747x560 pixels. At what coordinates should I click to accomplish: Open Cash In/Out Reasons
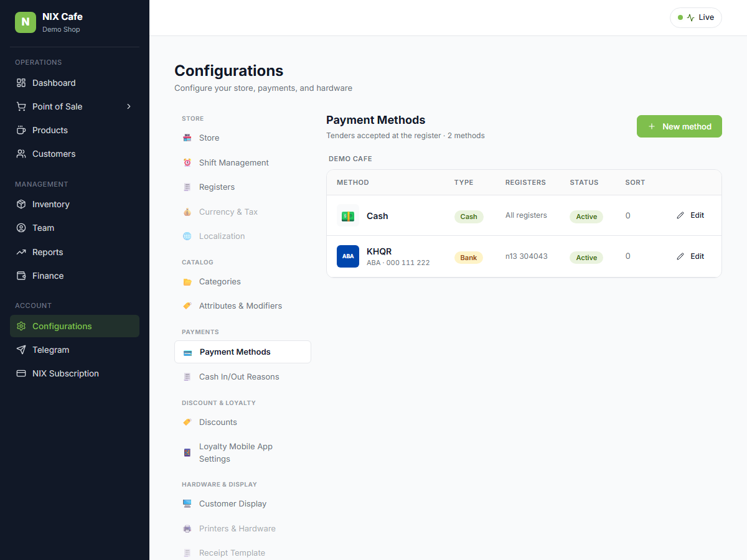tap(243, 376)
